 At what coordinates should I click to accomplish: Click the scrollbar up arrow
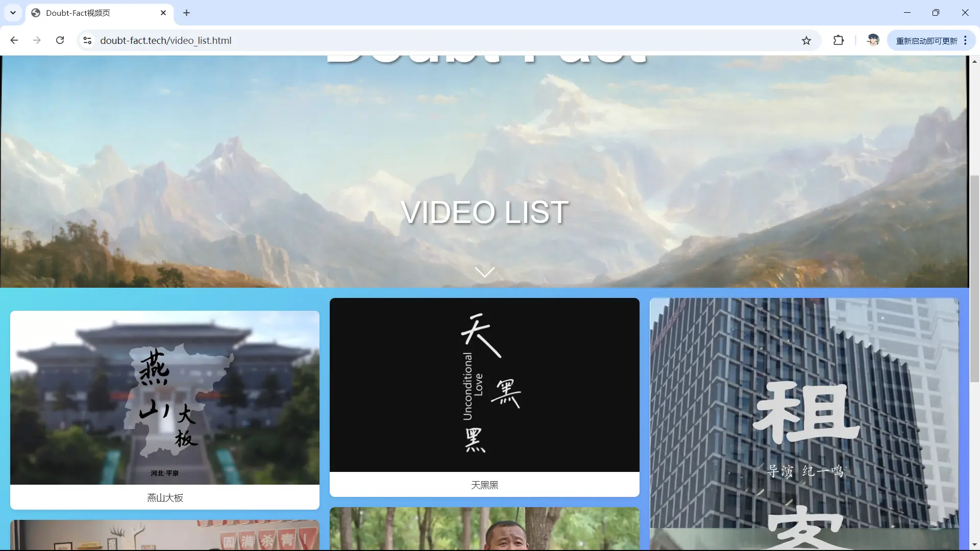click(974, 61)
